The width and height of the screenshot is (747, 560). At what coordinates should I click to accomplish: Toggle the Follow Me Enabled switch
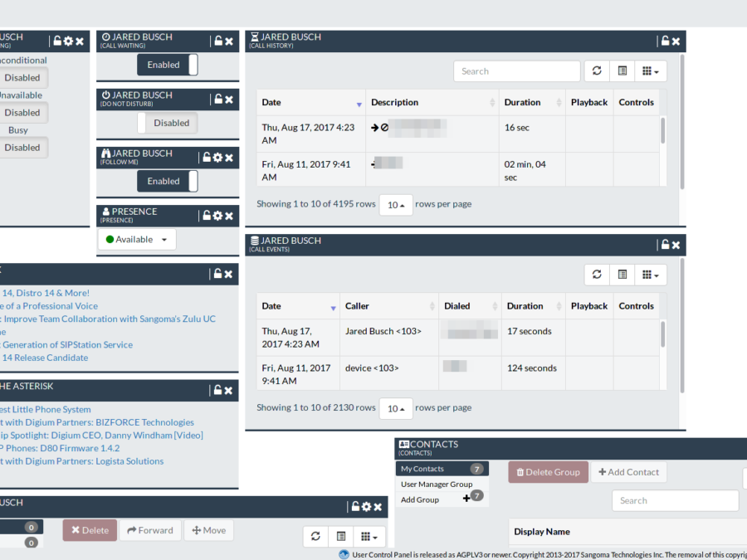tap(168, 181)
